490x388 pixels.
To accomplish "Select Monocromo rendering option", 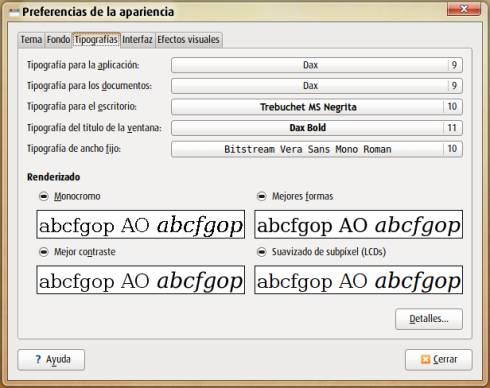I will tap(70, 196).
